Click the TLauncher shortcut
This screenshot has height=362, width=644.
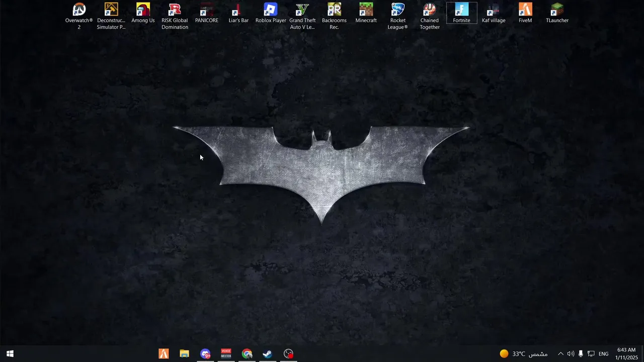click(557, 13)
